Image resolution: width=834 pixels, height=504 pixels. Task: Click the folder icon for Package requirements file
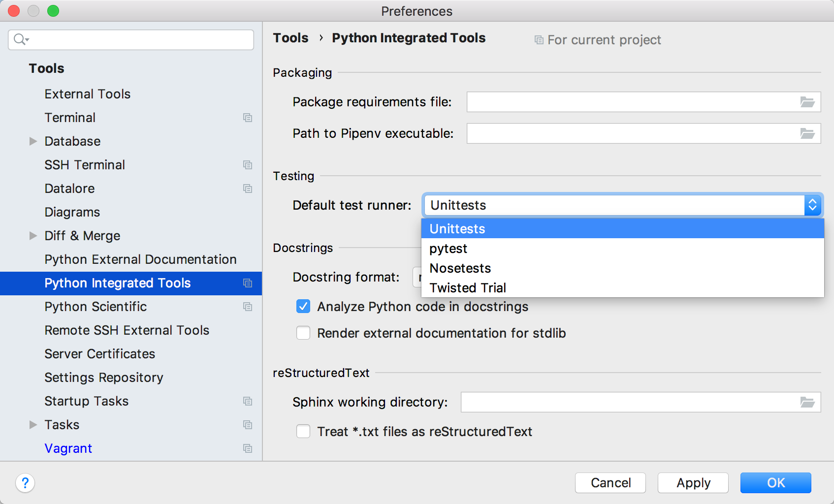click(x=807, y=102)
